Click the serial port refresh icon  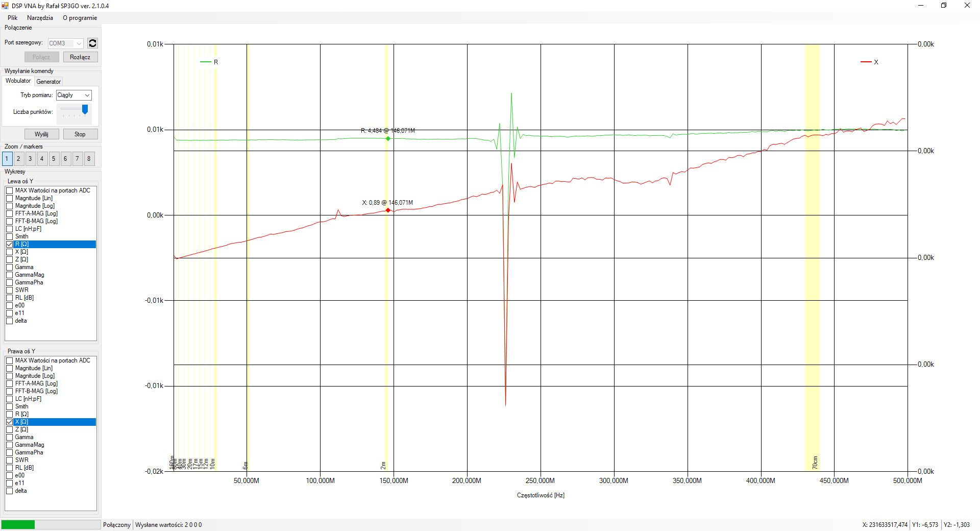point(92,43)
